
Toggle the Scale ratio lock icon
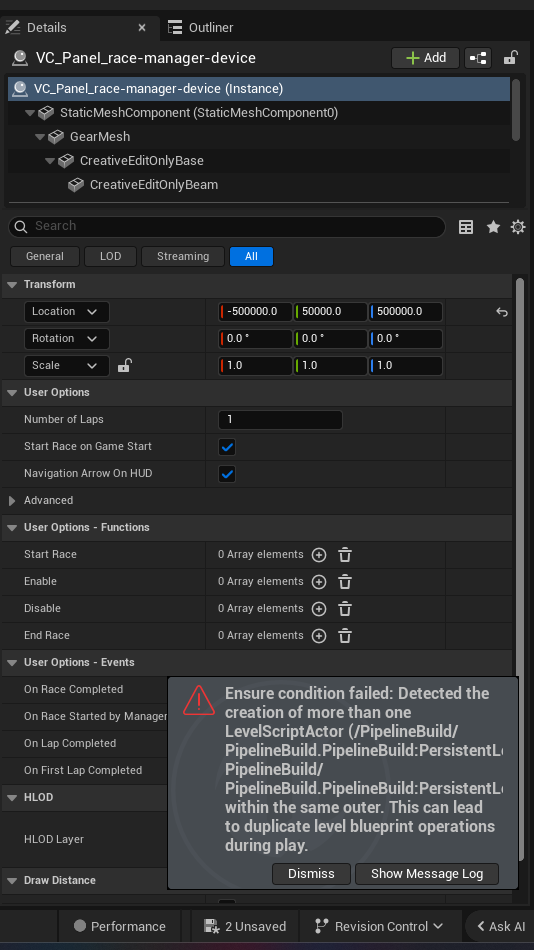click(124, 365)
